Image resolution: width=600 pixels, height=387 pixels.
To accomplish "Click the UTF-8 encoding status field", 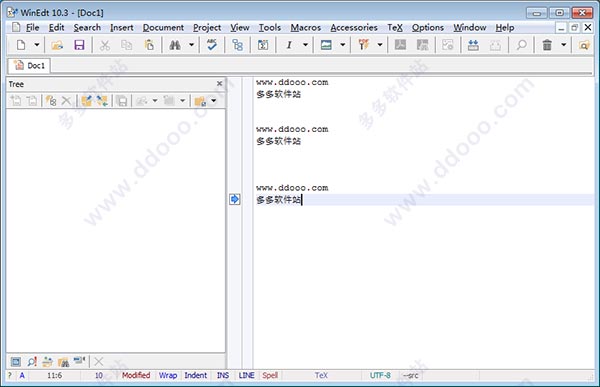I will point(380,375).
